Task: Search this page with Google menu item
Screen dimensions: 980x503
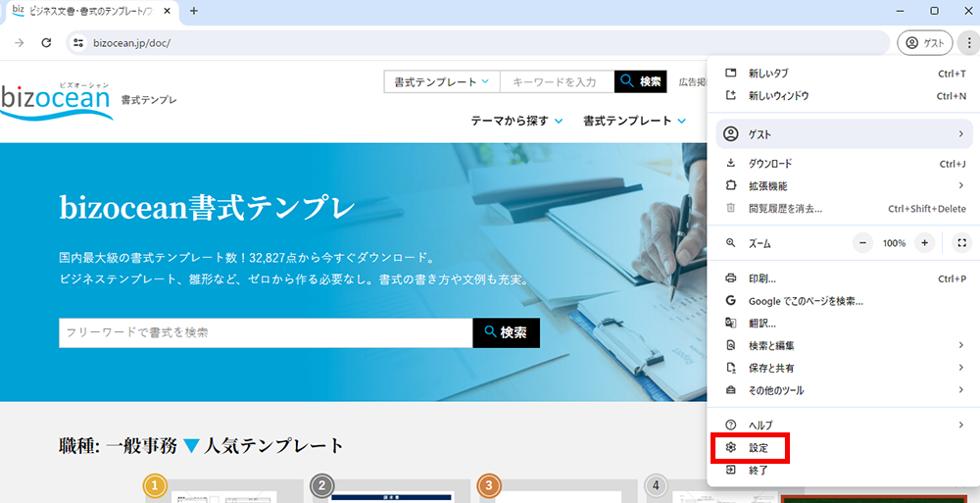Action: 846,301
